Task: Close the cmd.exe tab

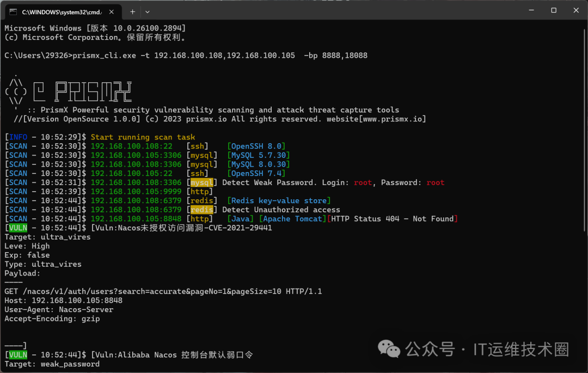Action: click(x=112, y=12)
